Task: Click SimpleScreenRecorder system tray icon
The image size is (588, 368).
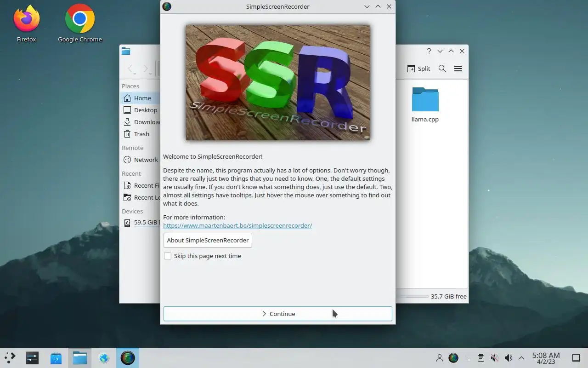Action: pos(453,358)
